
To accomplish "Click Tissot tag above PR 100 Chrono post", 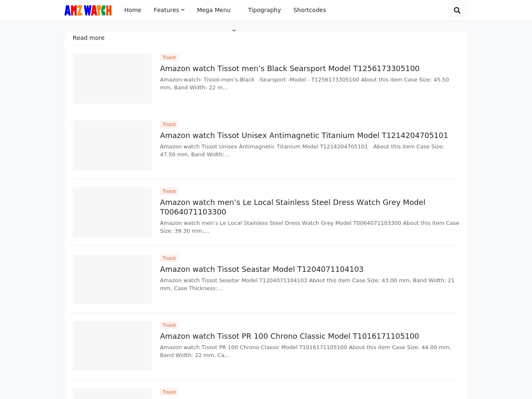I will (x=169, y=325).
